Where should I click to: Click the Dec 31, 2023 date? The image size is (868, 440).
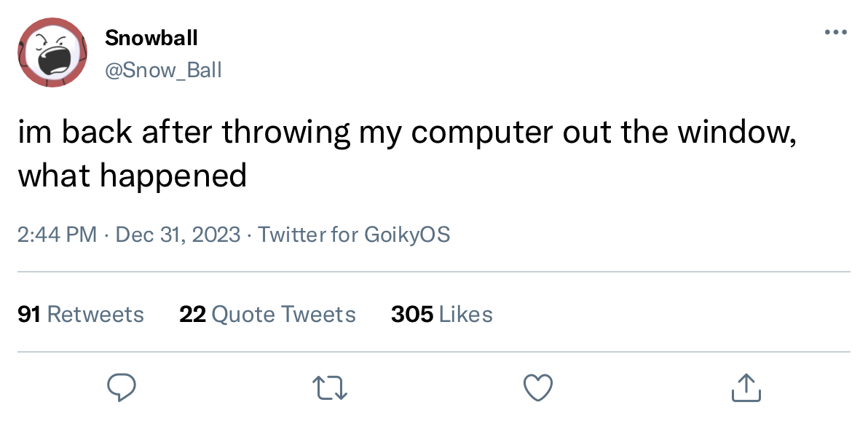click(x=178, y=235)
